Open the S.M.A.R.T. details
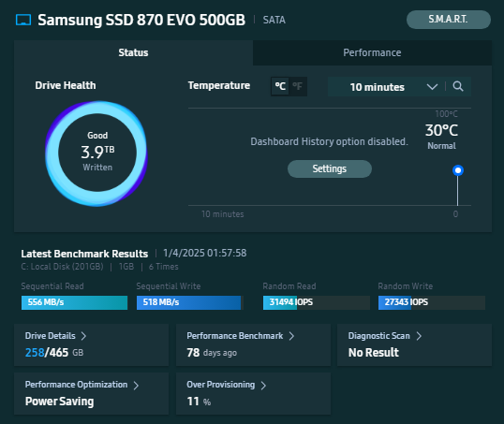Viewport: 504px width, 424px height. pyautogui.click(x=449, y=20)
